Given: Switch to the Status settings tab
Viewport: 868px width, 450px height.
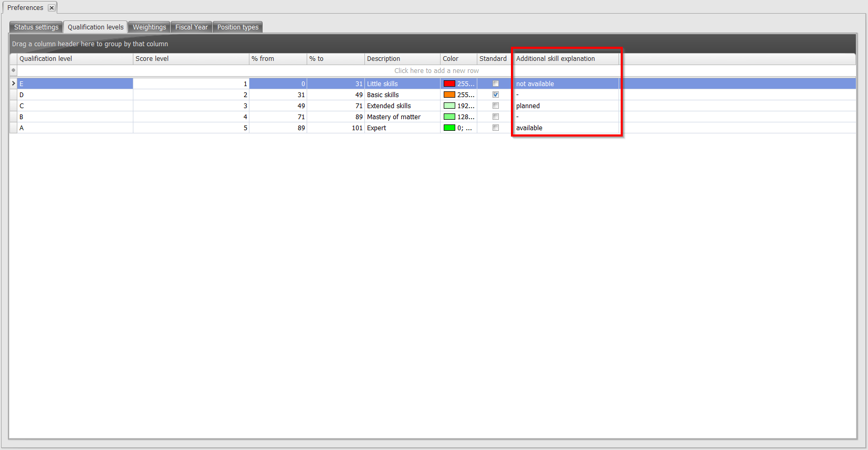Looking at the screenshot, I should point(36,27).
